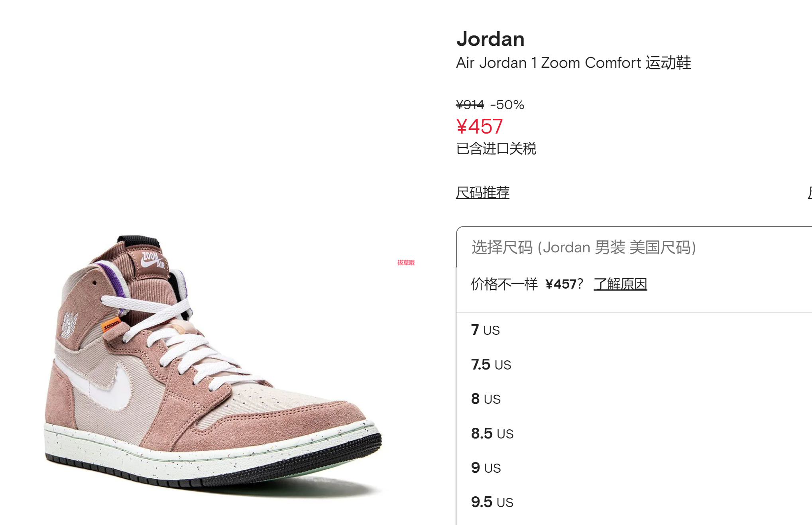The image size is (812, 525).
Task: Click the bold ¥457 in price notice
Action: [x=561, y=284]
